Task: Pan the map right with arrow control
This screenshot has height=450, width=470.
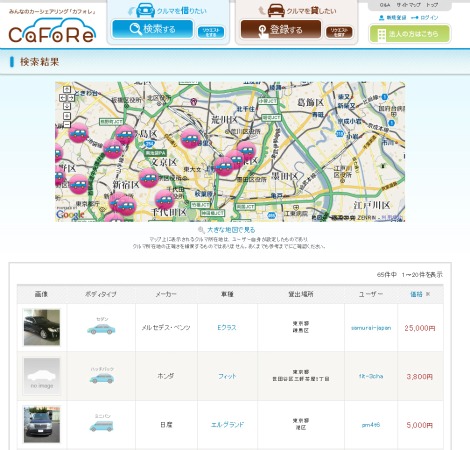Action: pyautogui.click(x=71, y=98)
